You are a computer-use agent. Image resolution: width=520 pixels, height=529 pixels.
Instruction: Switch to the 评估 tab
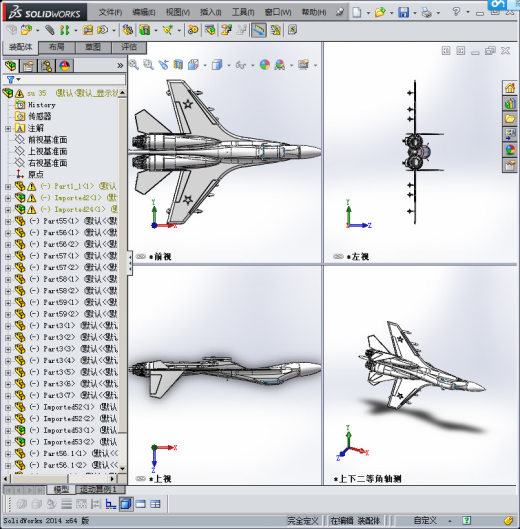129,47
